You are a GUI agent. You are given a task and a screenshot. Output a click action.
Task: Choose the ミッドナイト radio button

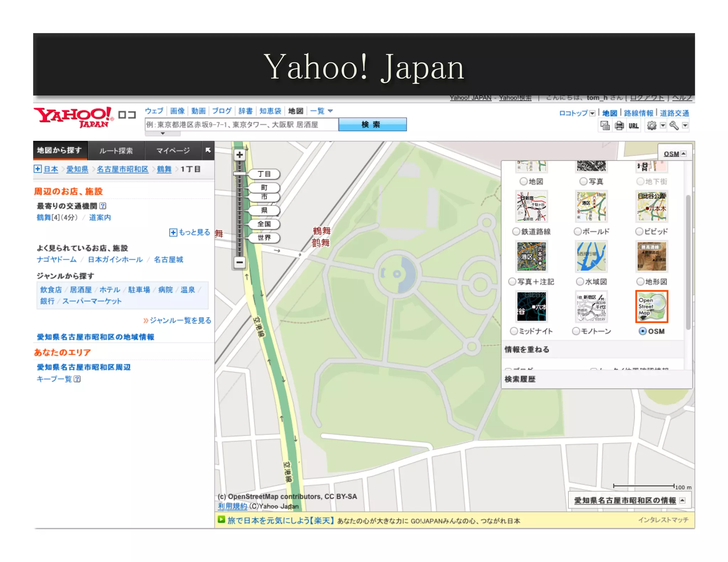click(x=514, y=331)
